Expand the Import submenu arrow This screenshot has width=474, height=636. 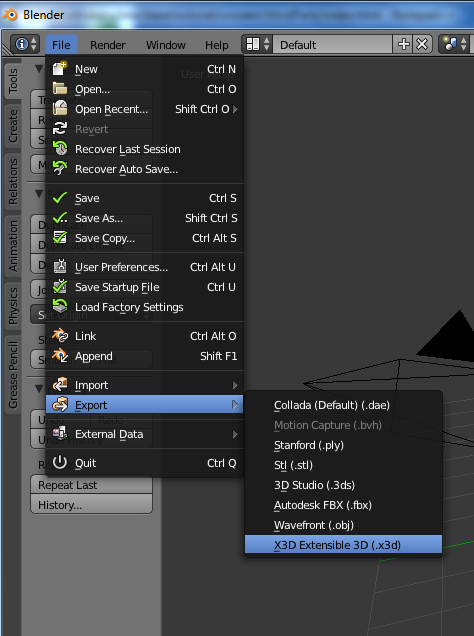tap(235, 385)
